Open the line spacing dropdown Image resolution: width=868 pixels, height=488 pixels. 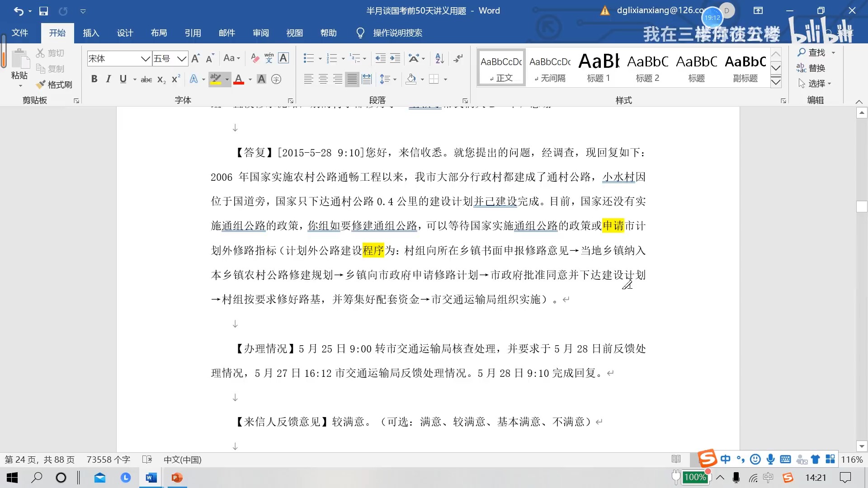coord(388,79)
